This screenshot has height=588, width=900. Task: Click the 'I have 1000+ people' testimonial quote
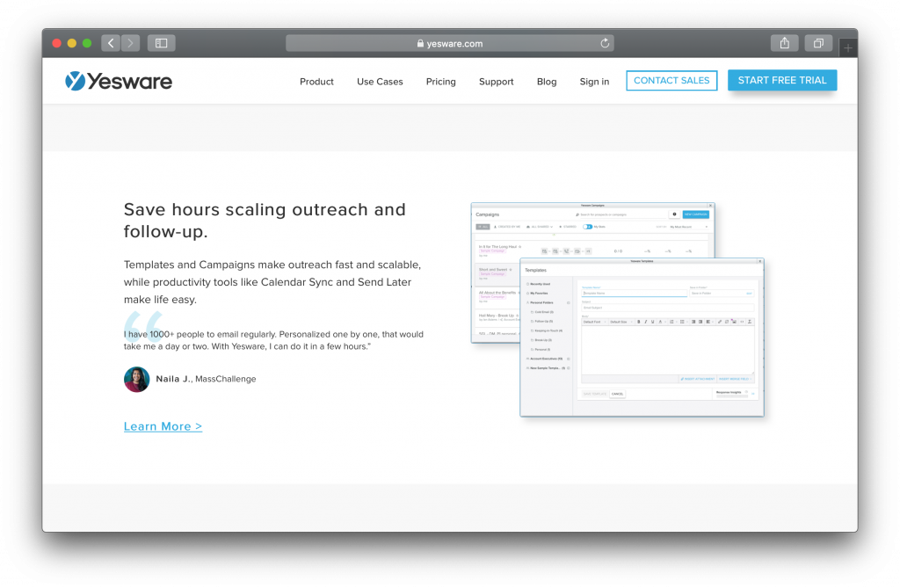click(x=274, y=340)
